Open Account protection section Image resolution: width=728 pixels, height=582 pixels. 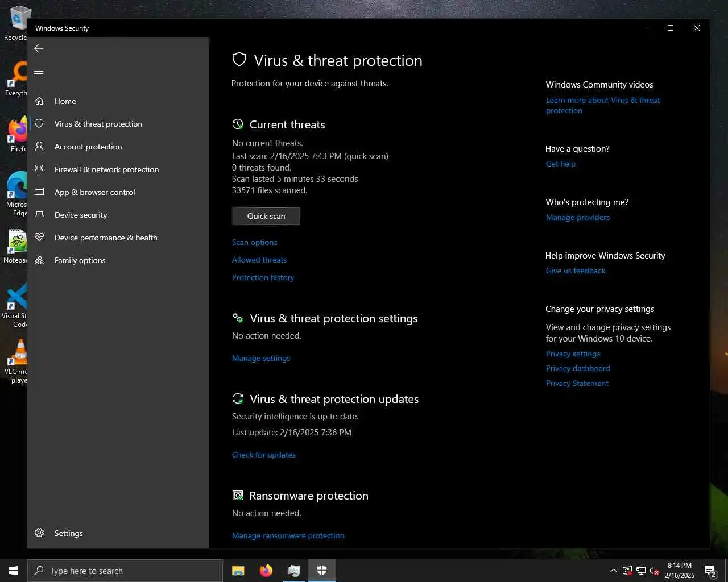[x=118, y=147]
